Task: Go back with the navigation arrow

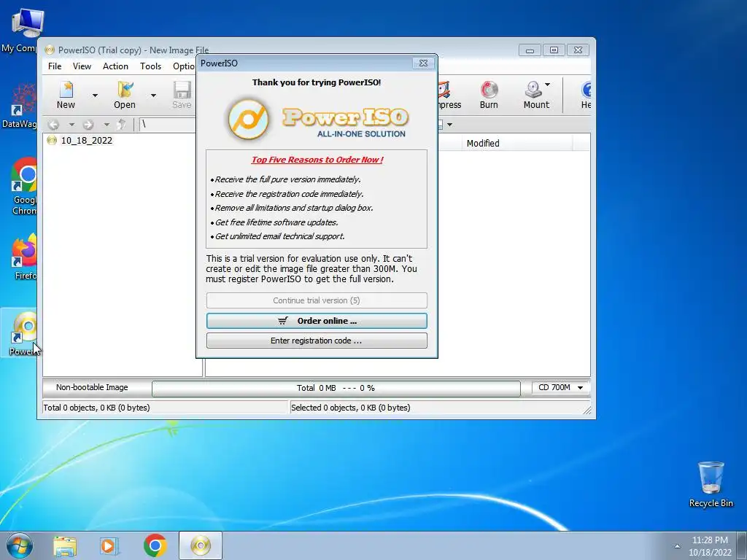Action: (x=53, y=125)
